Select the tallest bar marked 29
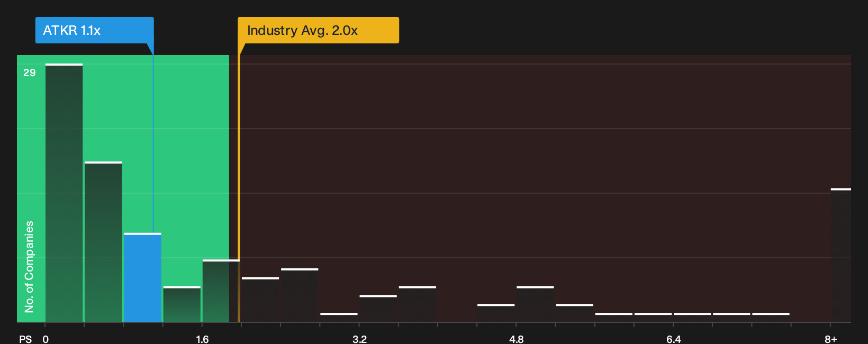This screenshot has height=344, width=868. click(x=64, y=193)
